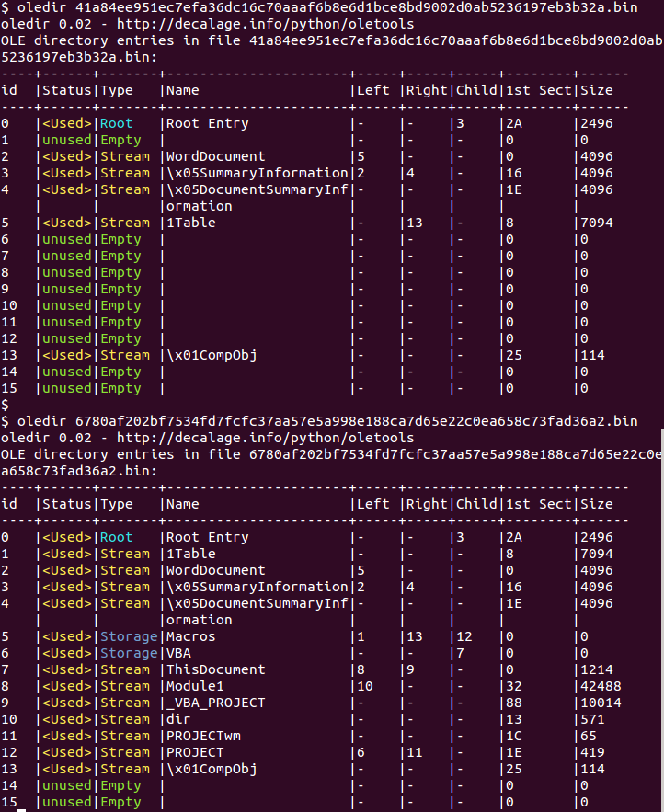Image resolution: width=664 pixels, height=812 pixels.
Task: Click the Name column header in first table
Action: pyautogui.click(x=182, y=90)
